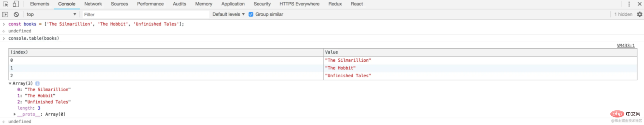This screenshot has width=644, height=125.
Task: Select the Console tab
Action: pos(67,4)
